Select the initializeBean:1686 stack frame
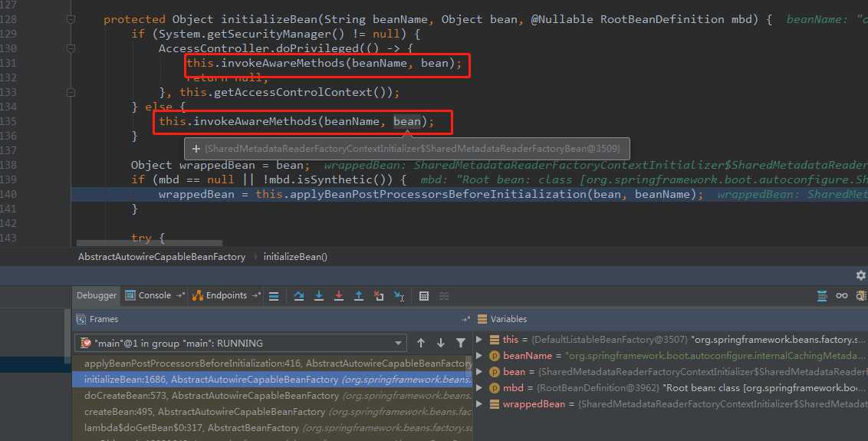 (x=271, y=380)
